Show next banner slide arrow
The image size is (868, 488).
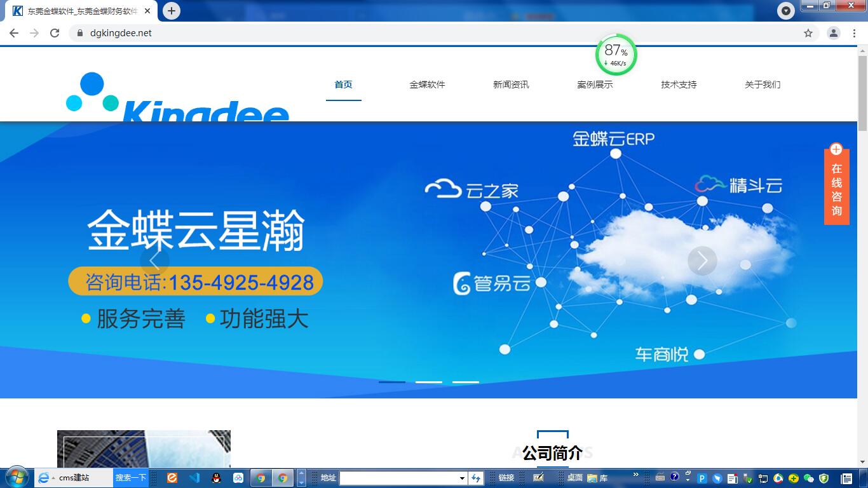[x=702, y=261]
